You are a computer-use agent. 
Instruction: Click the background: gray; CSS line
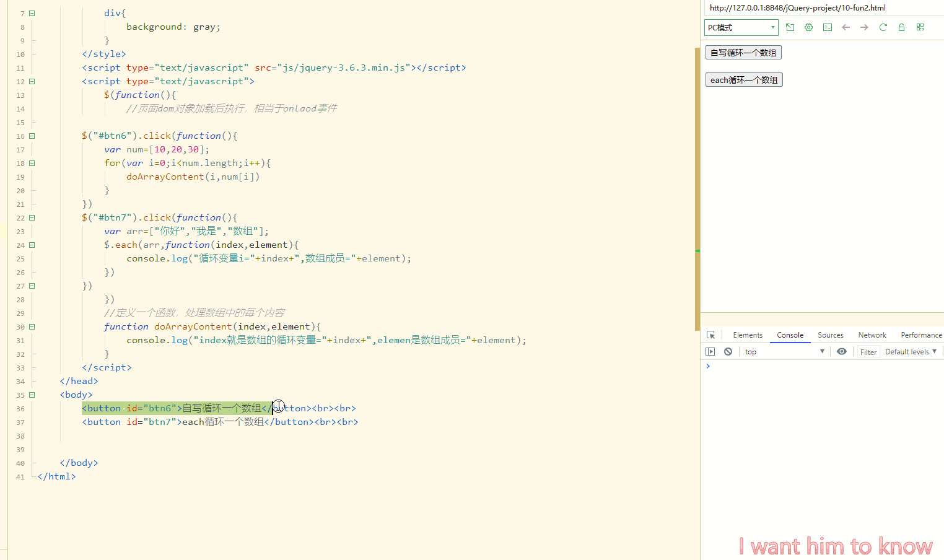coord(173,27)
